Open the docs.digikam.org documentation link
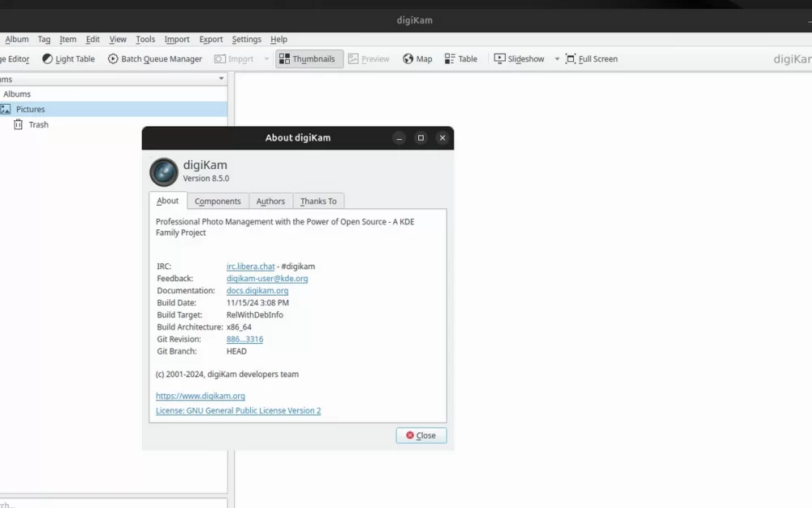The image size is (812, 508). (257, 290)
